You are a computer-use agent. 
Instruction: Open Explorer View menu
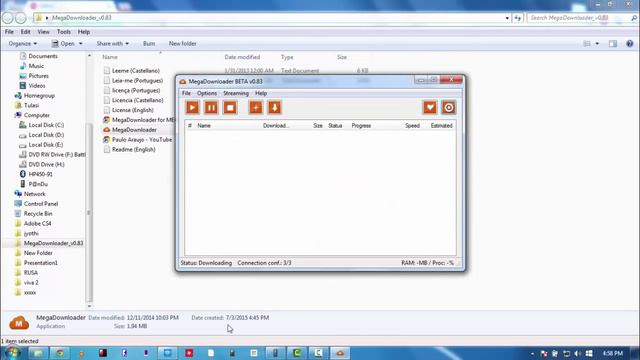coord(43,32)
